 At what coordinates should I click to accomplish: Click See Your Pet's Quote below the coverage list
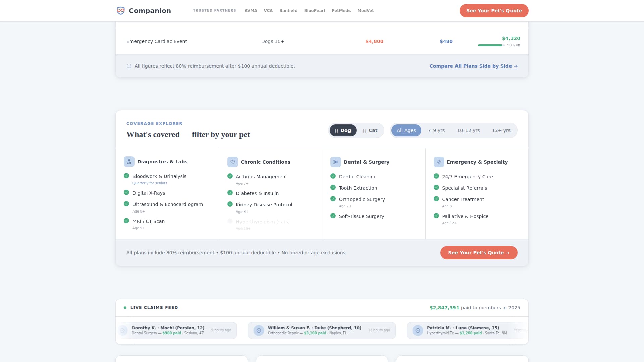click(x=479, y=253)
